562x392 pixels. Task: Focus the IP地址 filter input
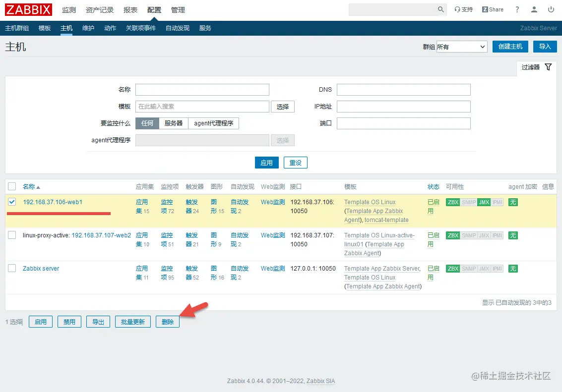(x=404, y=107)
